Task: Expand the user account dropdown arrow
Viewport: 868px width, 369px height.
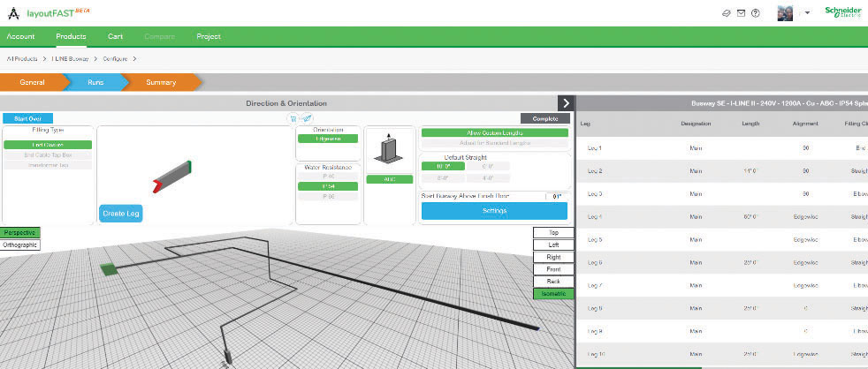Action: pos(808,13)
